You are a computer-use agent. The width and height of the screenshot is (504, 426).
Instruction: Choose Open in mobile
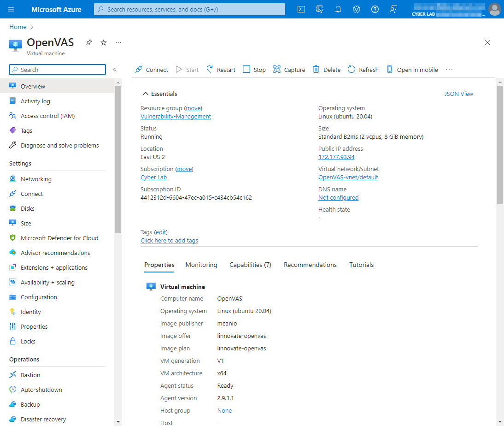[x=412, y=70]
